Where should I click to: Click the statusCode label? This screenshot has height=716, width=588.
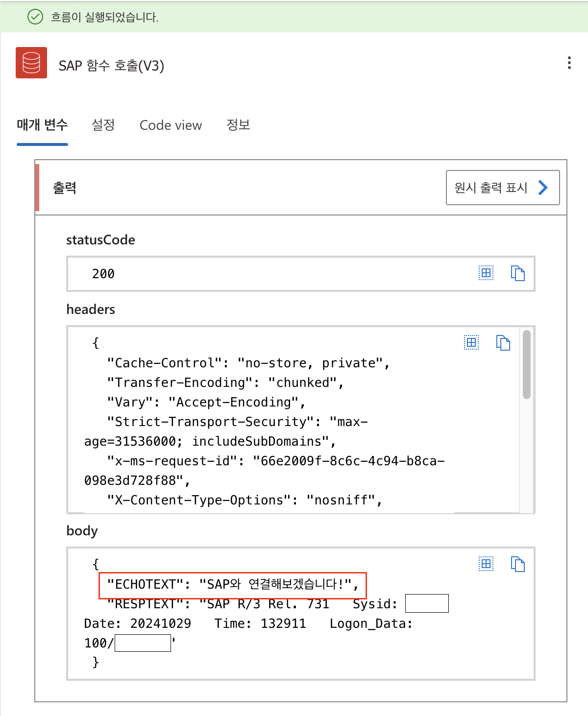tap(100, 240)
